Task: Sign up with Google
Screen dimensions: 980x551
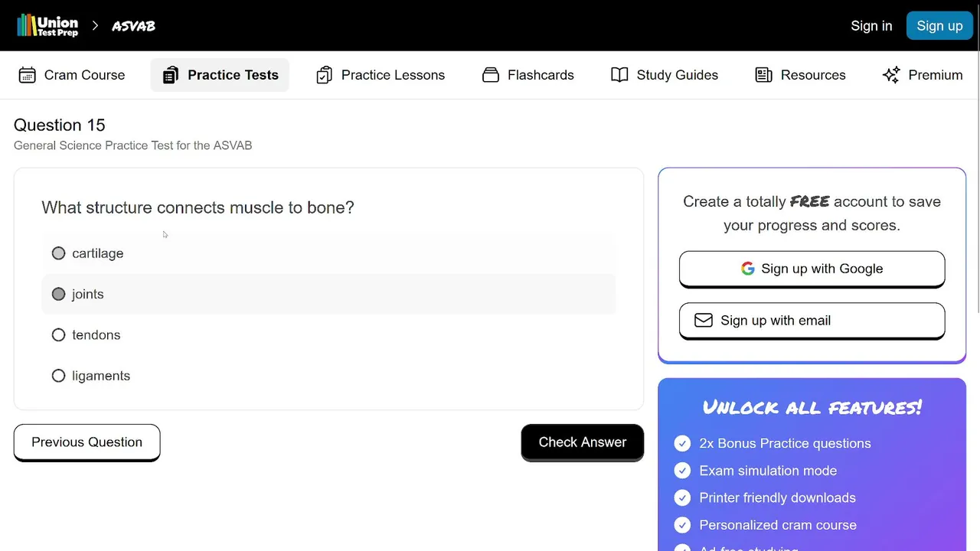Action: pos(812,269)
